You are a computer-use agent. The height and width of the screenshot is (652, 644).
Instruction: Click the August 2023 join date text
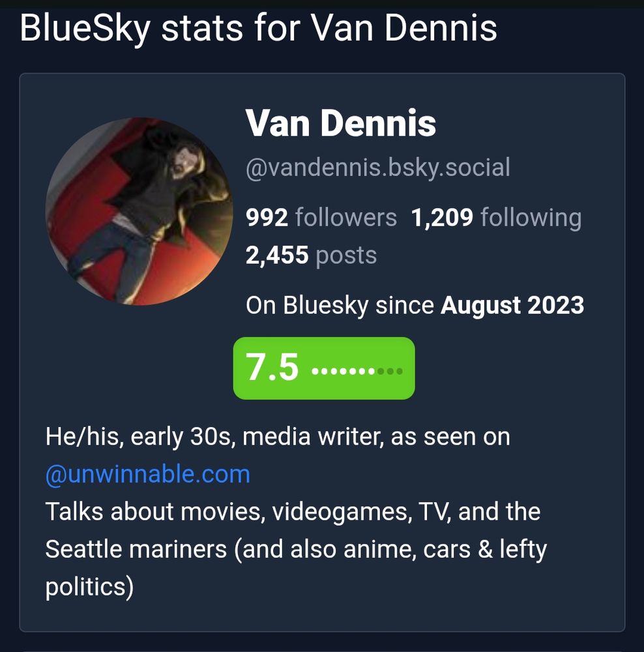pyautogui.click(x=514, y=304)
